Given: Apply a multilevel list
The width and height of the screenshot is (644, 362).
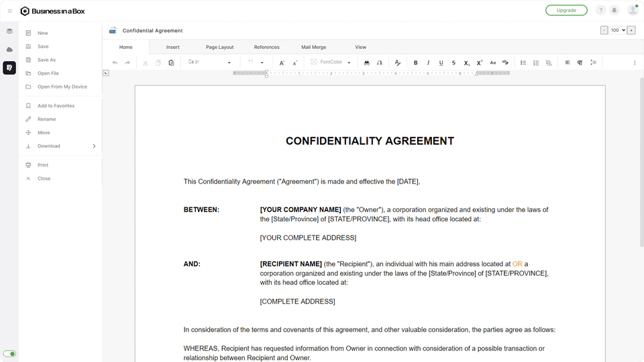Looking at the screenshot, I should [x=549, y=63].
